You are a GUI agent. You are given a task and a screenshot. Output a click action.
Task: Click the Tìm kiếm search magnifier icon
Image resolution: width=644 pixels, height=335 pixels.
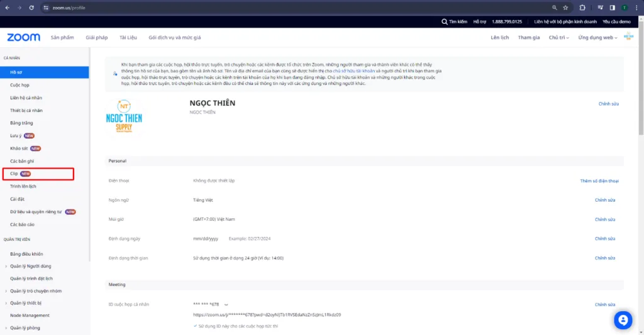click(445, 21)
